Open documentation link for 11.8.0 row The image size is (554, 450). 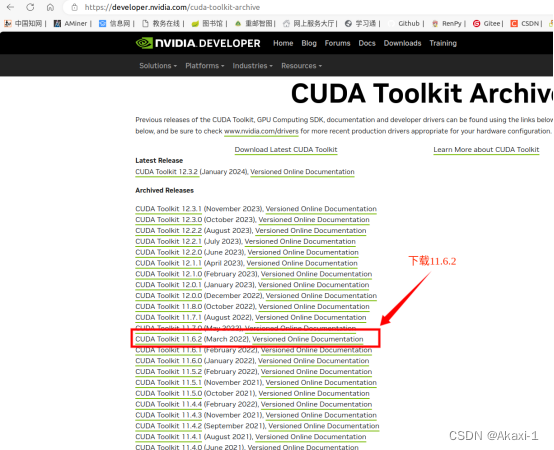point(314,307)
